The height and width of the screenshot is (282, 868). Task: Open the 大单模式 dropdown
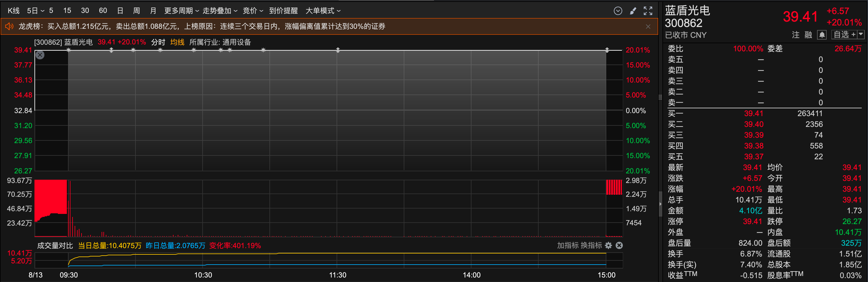pyautogui.click(x=323, y=11)
